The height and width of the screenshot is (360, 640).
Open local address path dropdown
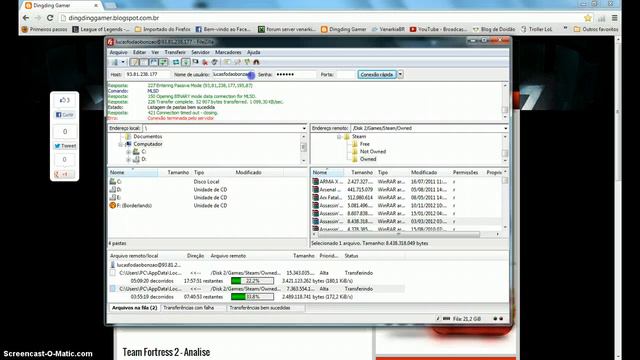point(304,128)
